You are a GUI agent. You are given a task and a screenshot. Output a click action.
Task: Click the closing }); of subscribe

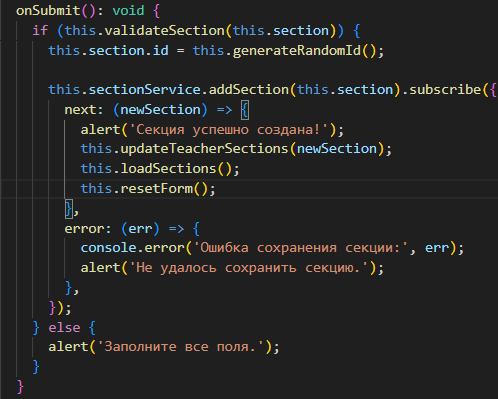point(60,308)
